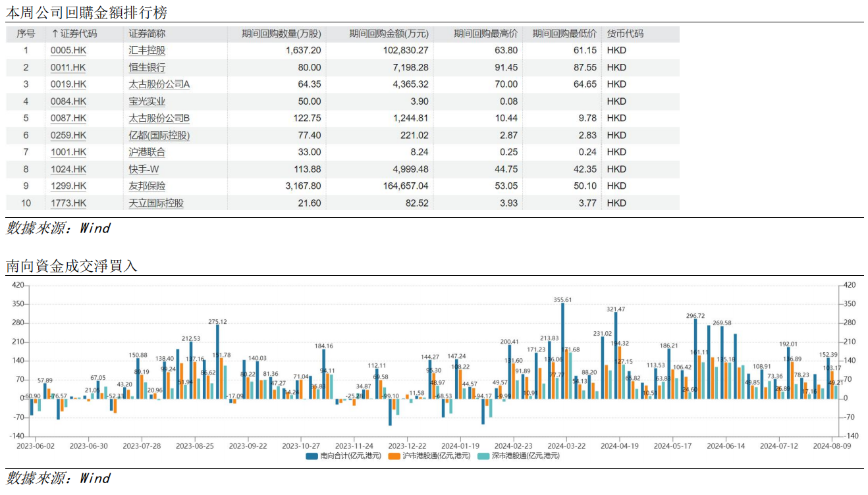Open the 快手-W security name
The width and height of the screenshot is (868, 495).
(x=145, y=169)
